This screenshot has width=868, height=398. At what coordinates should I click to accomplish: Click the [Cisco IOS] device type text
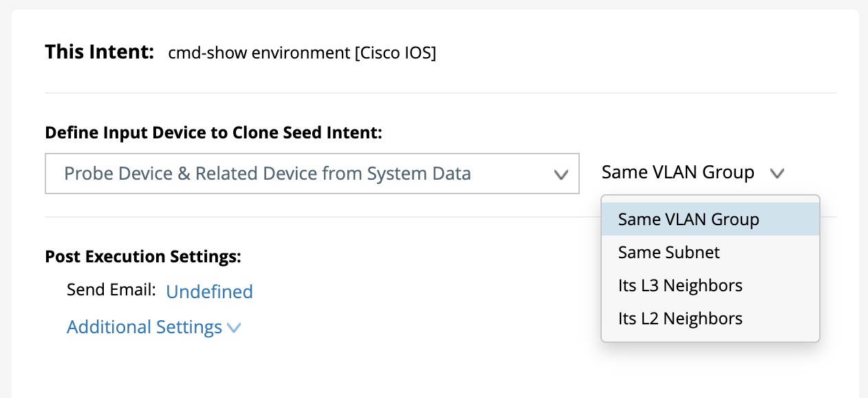(395, 53)
